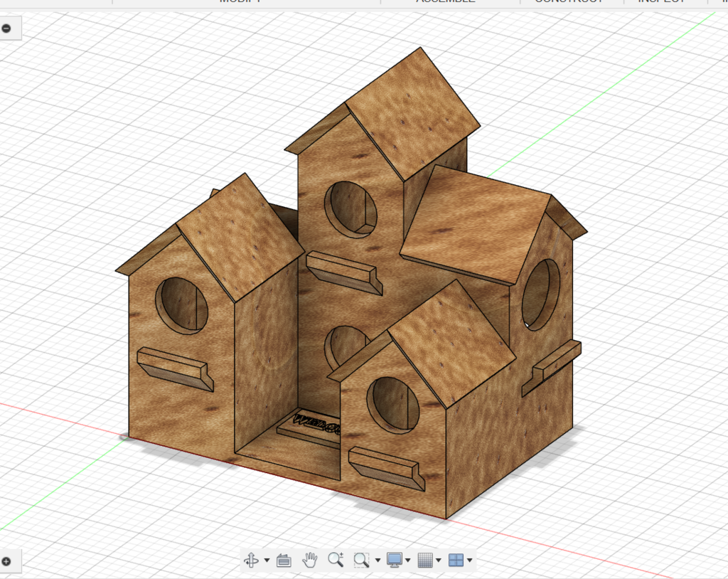Viewport: 728px width, 579px height.
Task: Open Grid and Snaps settings icon
Action: pyautogui.click(x=425, y=560)
